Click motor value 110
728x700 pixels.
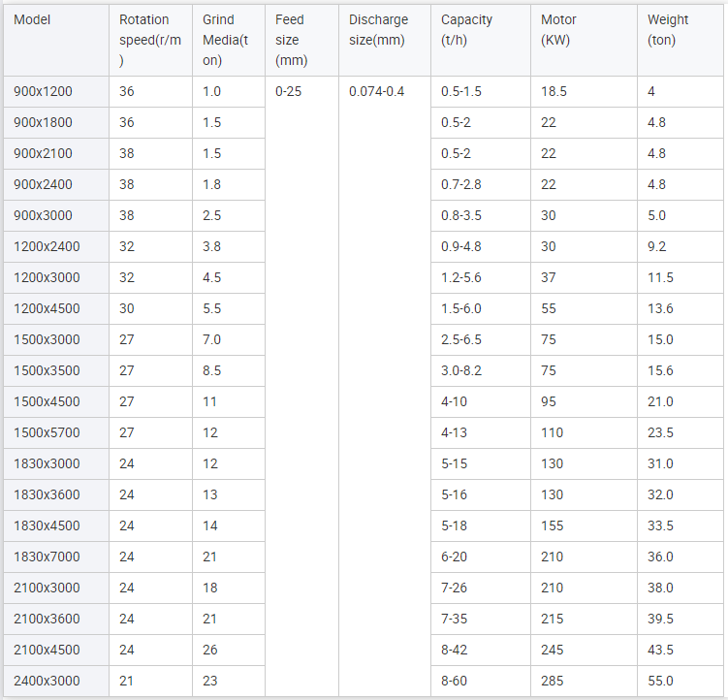pyautogui.click(x=552, y=433)
